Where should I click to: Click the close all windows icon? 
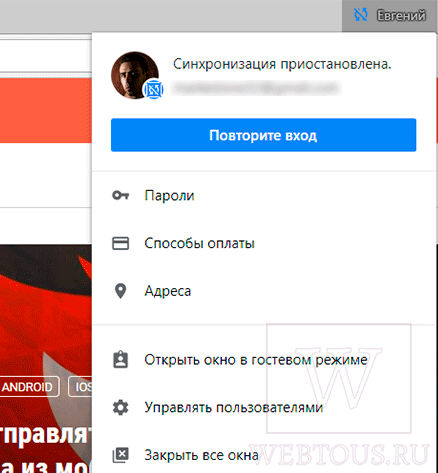(x=120, y=455)
